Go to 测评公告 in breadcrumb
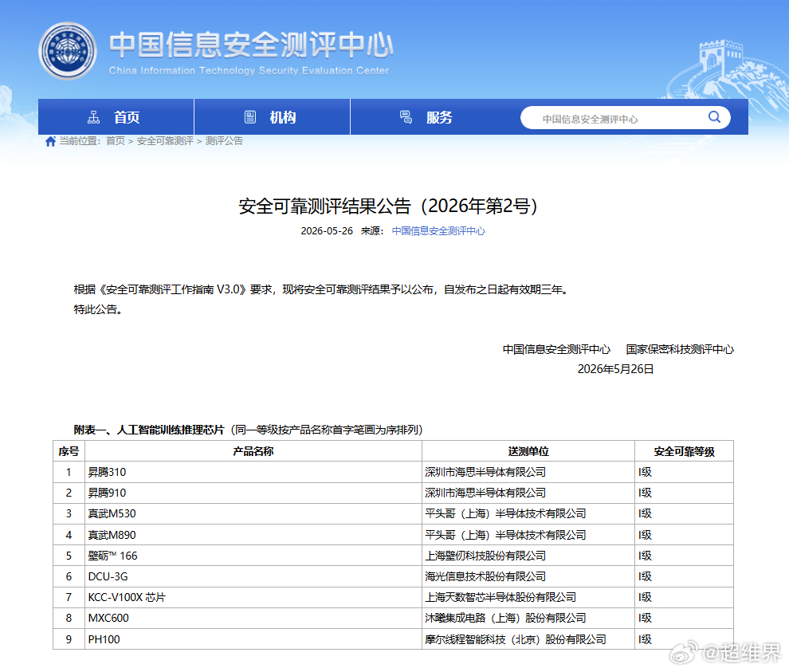This screenshot has height=672, width=789. [x=224, y=141]
